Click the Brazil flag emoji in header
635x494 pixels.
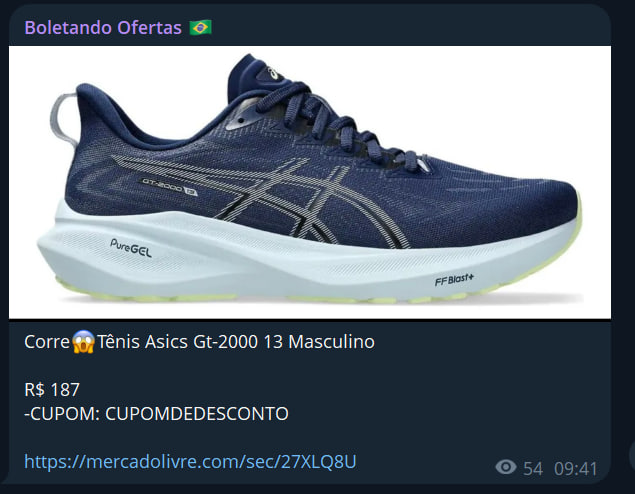click(200, 28)
